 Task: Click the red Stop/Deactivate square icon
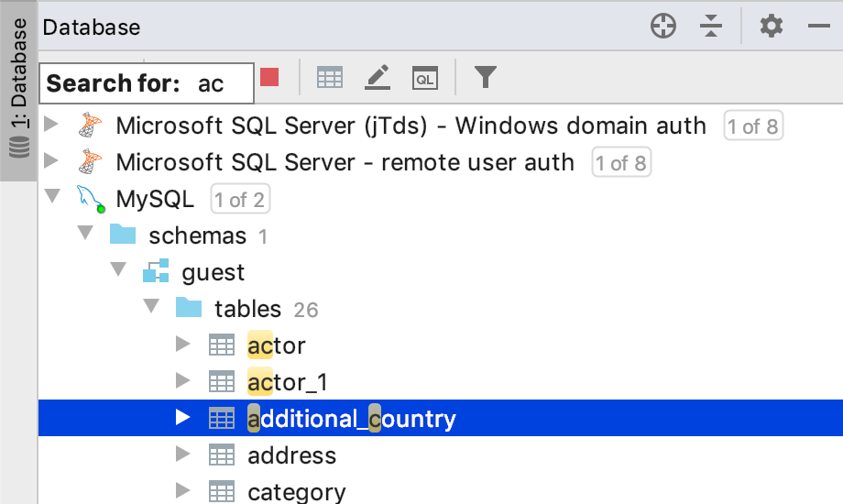pos(269,77)
